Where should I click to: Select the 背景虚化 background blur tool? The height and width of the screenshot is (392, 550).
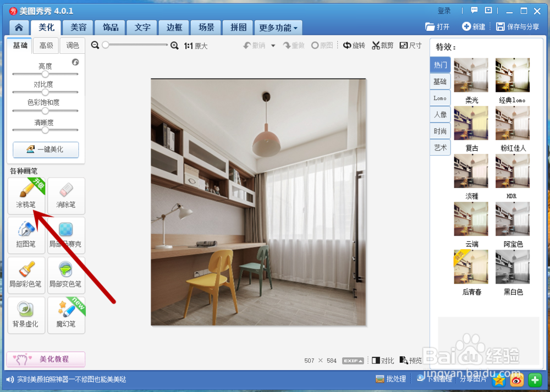tap(26, 315)
